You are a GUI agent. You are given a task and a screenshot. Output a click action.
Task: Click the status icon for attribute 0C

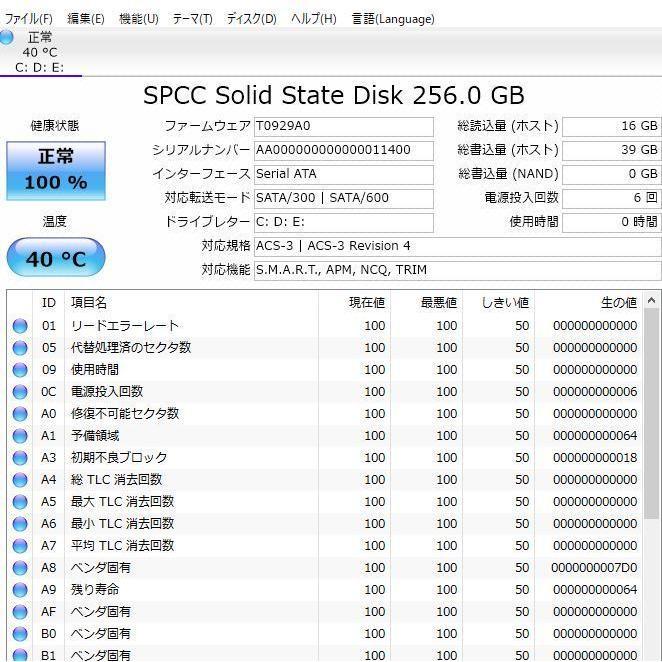point(20,392)
